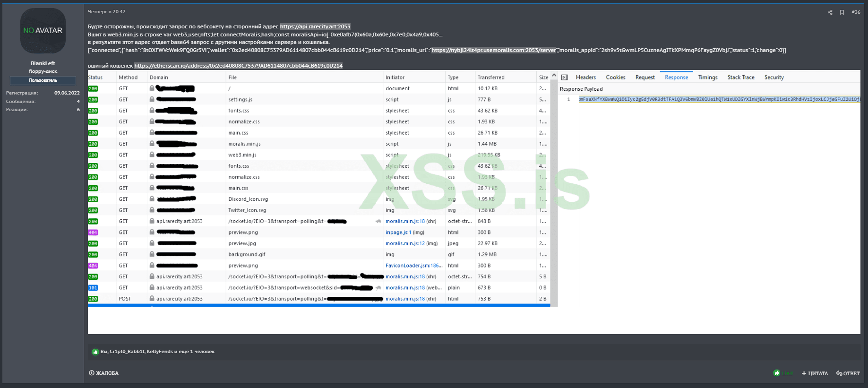868x388 pixels.
Task: Click the Like button below the post
Action: tap(783, 373)
